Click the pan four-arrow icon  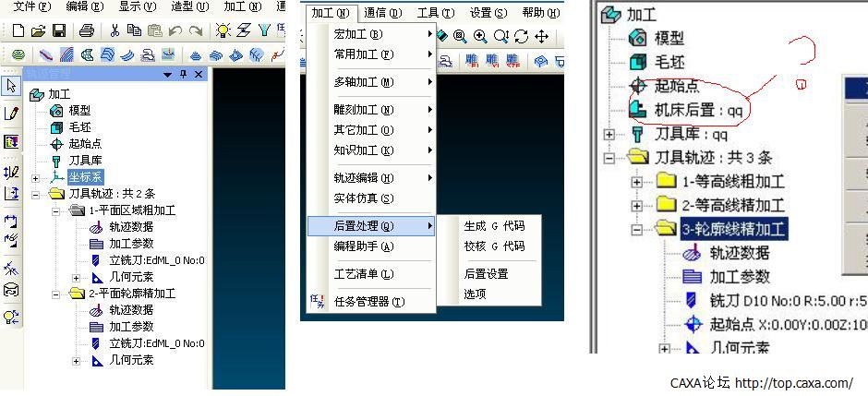click(541, 37)
